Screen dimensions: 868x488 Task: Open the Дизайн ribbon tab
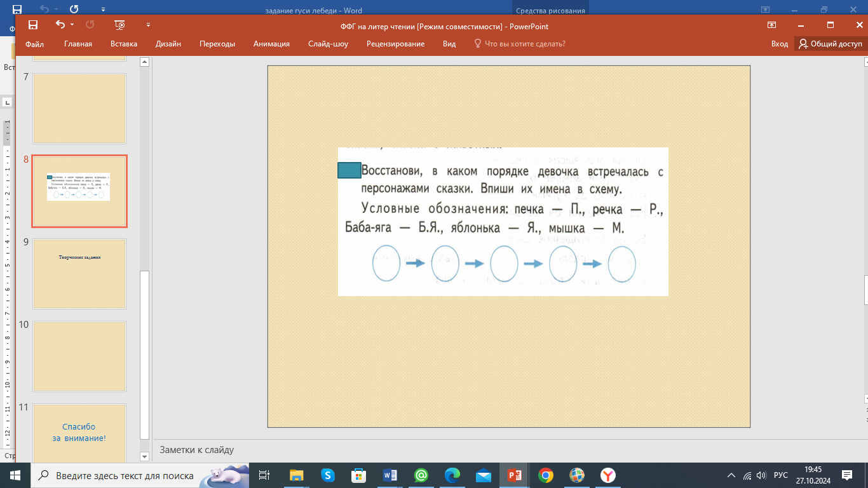pos(168,44)
